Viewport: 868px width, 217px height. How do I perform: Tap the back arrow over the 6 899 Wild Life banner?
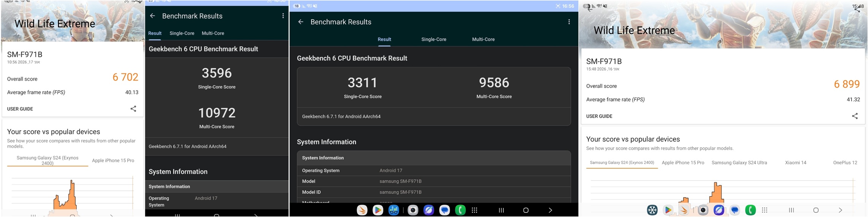590,9
